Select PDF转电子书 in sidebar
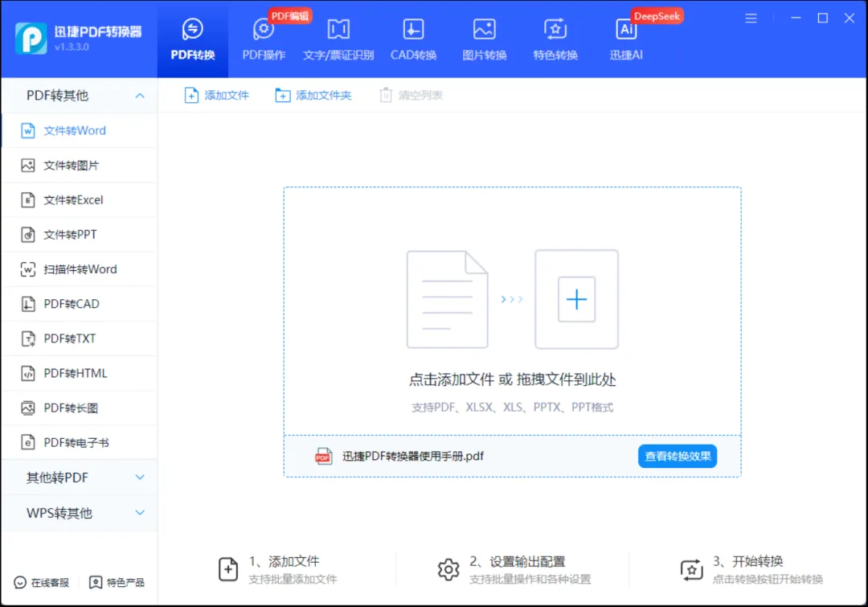 coord(80,442)
